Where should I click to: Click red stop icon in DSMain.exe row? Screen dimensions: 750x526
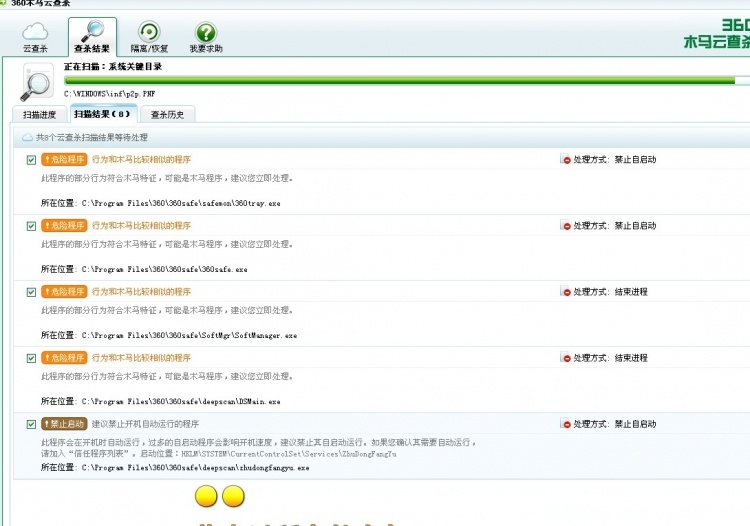pos(565,357)
